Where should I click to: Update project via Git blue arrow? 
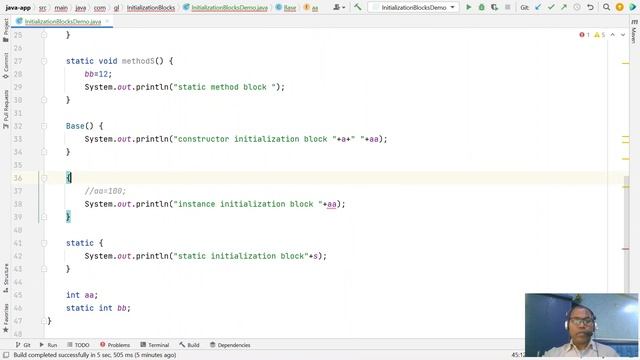tap(538, 7)
